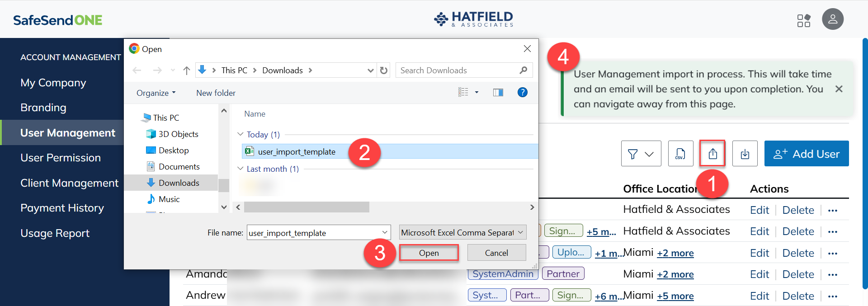The height and width of the screenshot is (306, 868).
Task: Edit the first Hatfield & Associates user
Action: (759, 210)
